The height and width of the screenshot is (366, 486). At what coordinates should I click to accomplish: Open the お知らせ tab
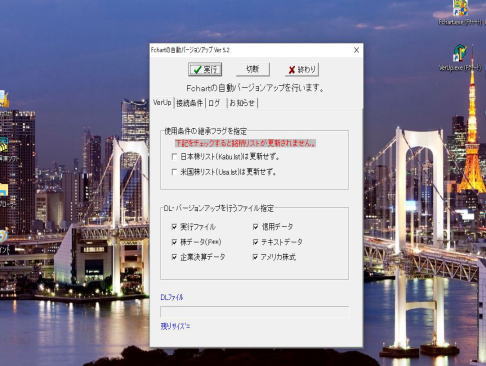coord(242,103)
